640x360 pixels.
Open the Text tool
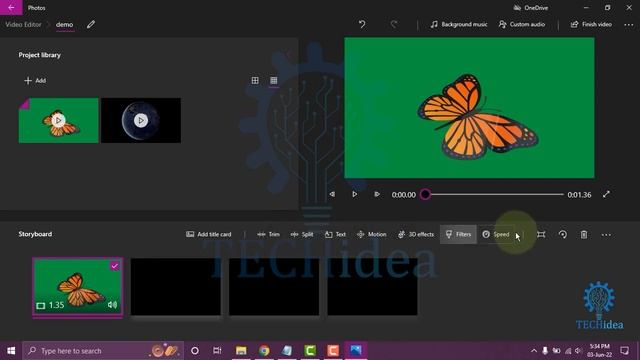coord(335,234)
